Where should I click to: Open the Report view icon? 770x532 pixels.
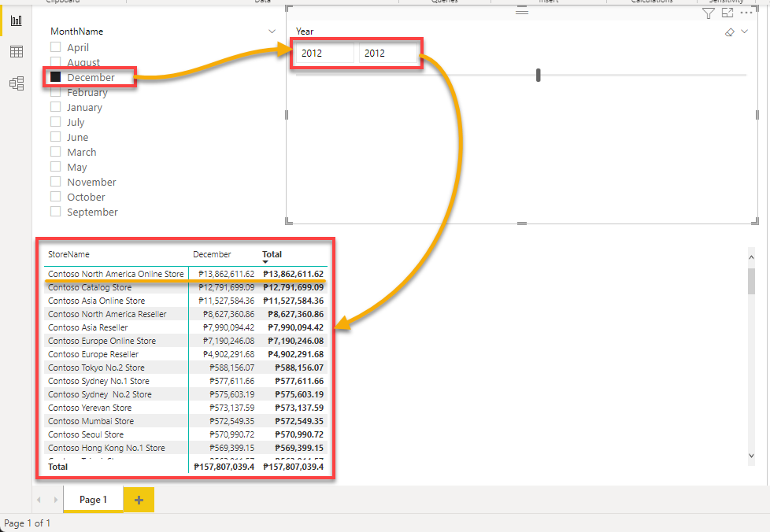[17, 20]
